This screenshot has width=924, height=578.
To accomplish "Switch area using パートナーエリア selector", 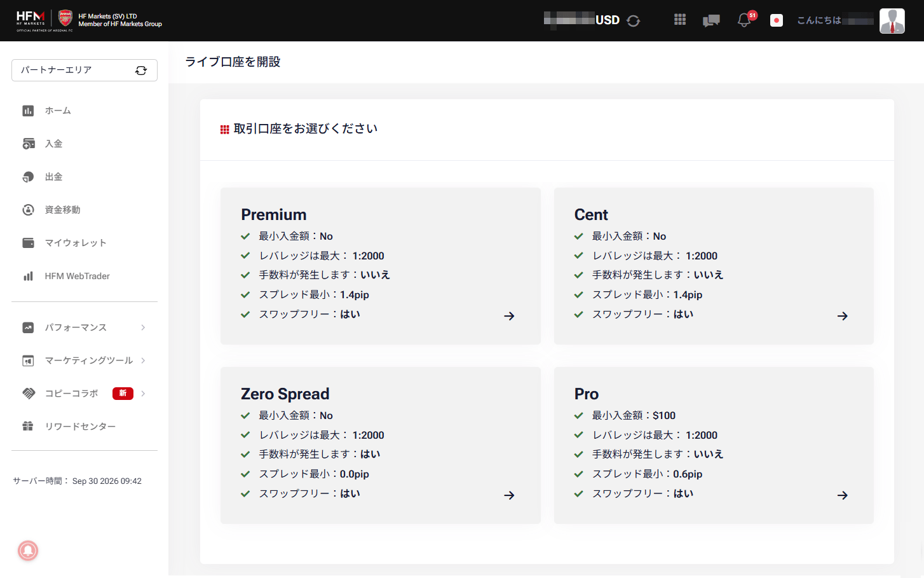I will point(85,71).
